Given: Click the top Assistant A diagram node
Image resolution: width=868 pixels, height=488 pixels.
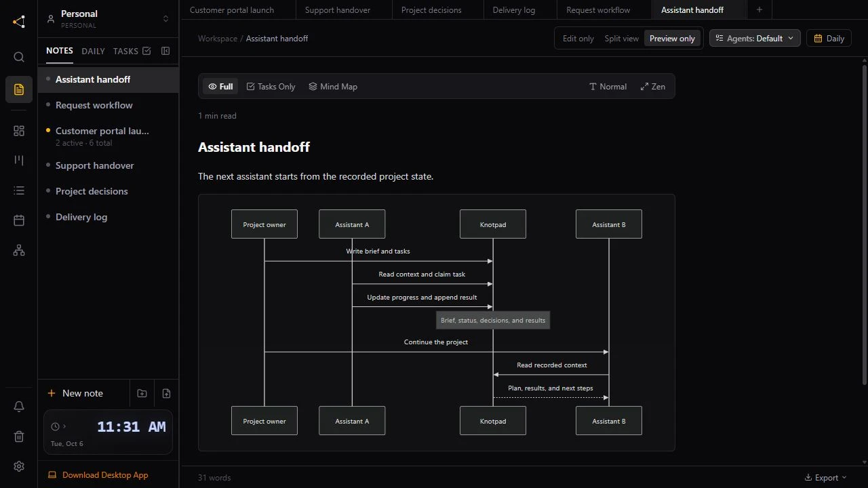Looking at the screenshot, I should point(352,224).
